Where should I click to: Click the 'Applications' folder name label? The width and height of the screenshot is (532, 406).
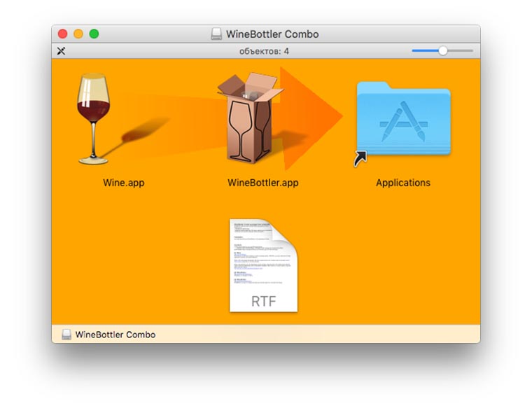[403, 183]
